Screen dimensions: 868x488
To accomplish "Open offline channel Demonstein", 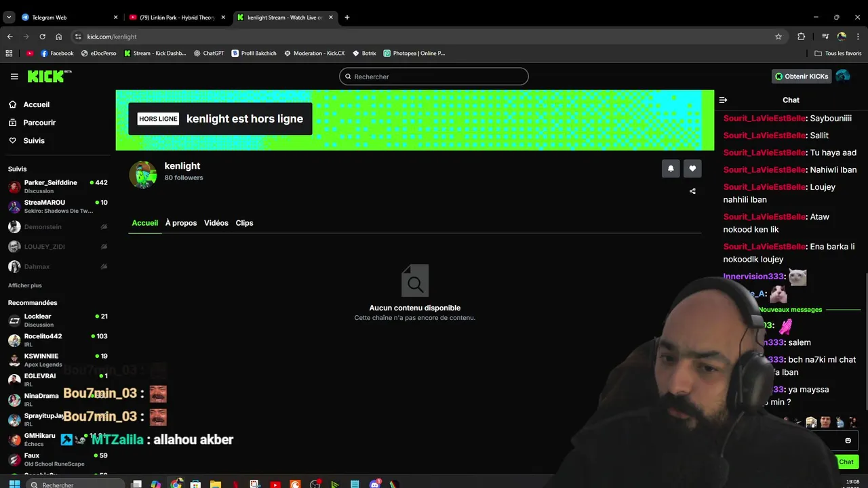I will [x=58, y=227].
